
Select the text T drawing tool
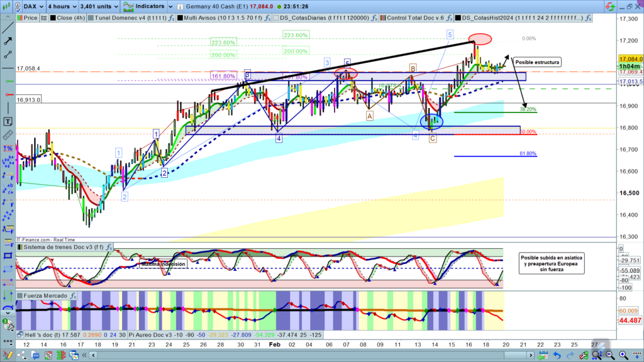8,121
